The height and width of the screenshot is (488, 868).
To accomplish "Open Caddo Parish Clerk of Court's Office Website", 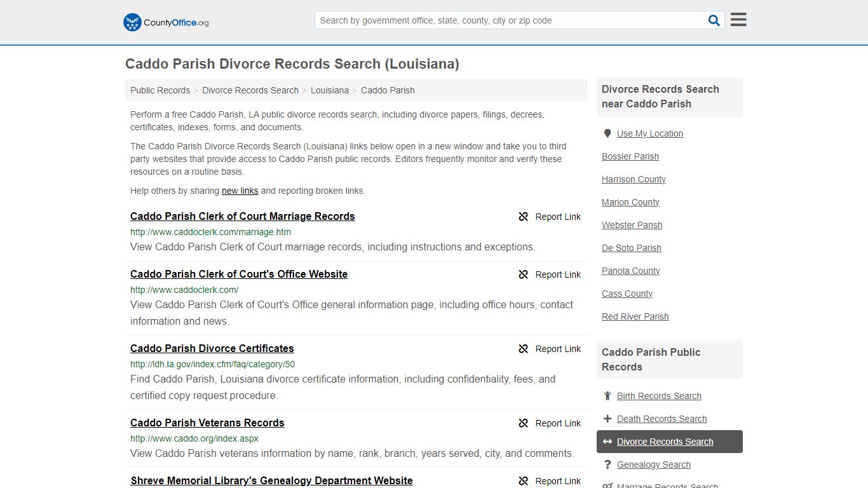I will pyautogui.click(x=239, y=274).
